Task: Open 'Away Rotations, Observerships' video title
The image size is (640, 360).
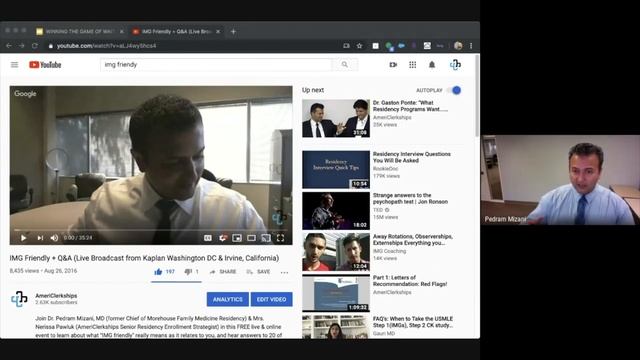Action: 413,240
